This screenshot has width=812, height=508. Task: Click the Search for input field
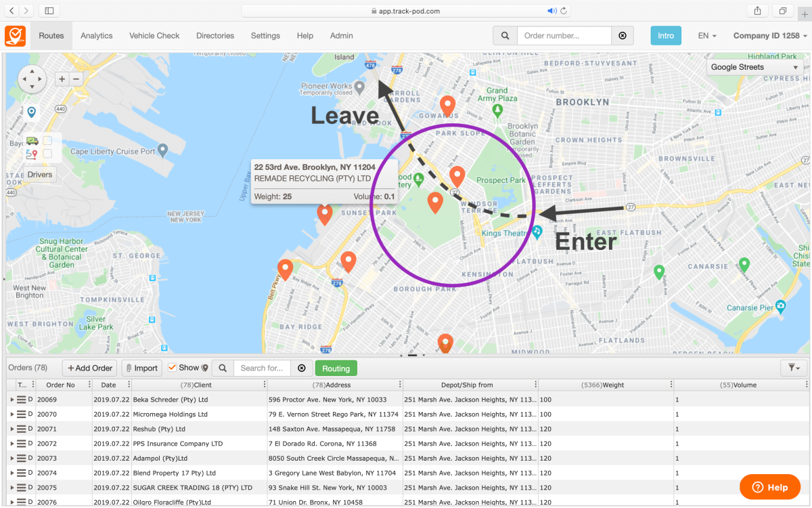pos(262,368)
